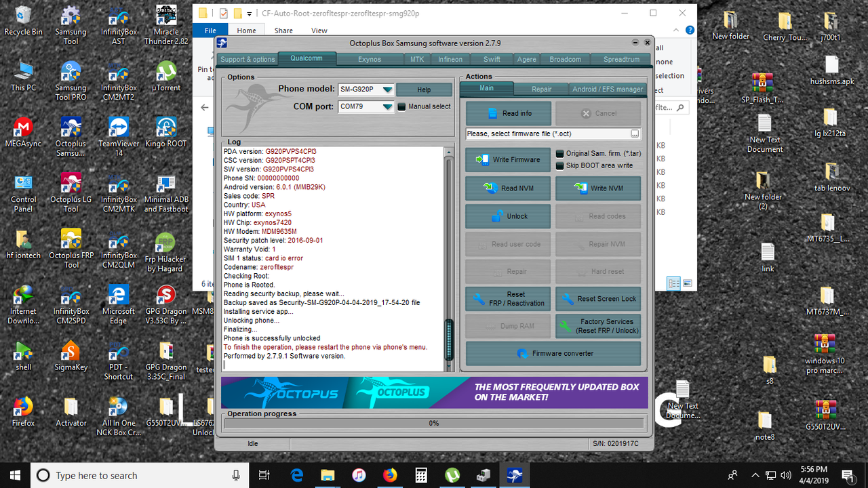Open Task View from the taskbar
The height and width of the screenshot is (488, 868).
pyautogui.click(x=264, y=475)
